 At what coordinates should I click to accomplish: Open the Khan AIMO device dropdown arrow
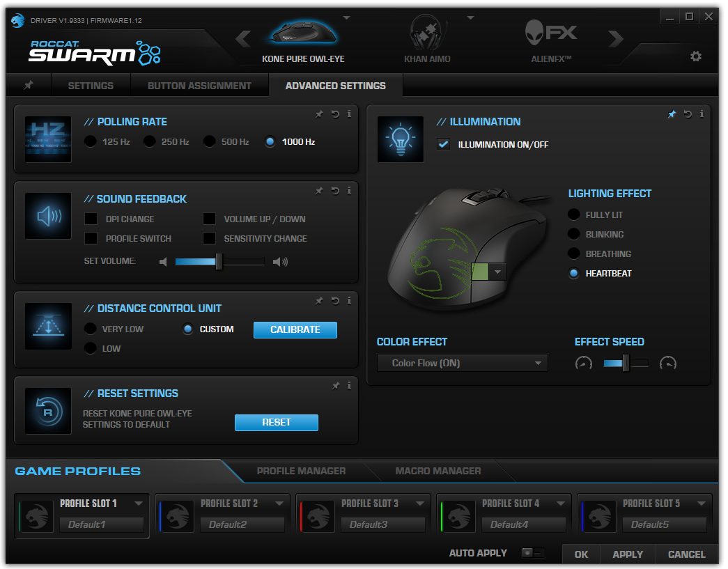click(470, 17)
